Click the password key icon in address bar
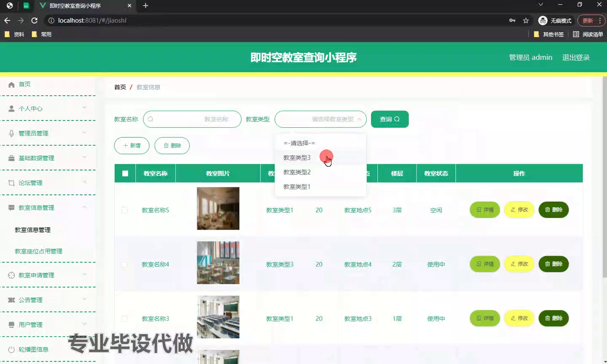 point(512,20)
